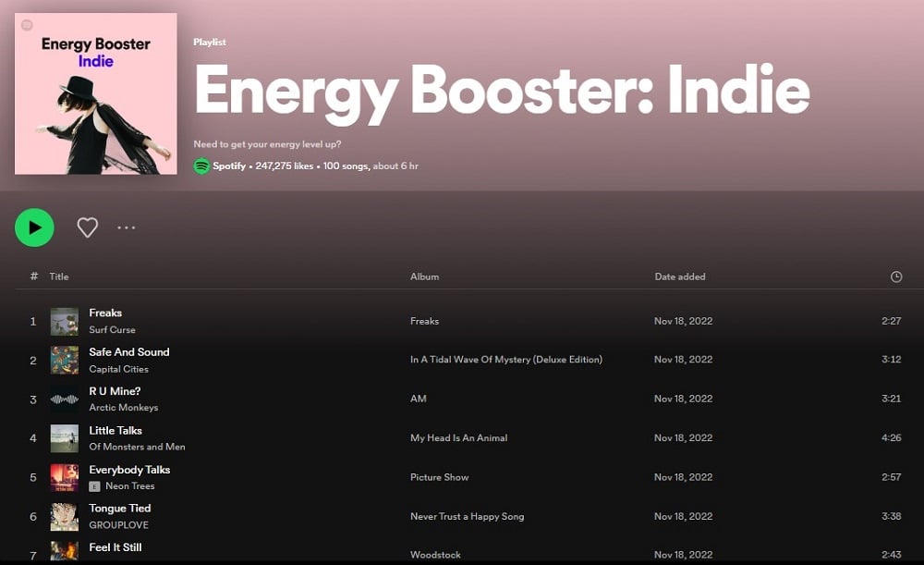Play the Energy Booster: Indie playlist
924x565 pixels.
[x=34, y=227]
